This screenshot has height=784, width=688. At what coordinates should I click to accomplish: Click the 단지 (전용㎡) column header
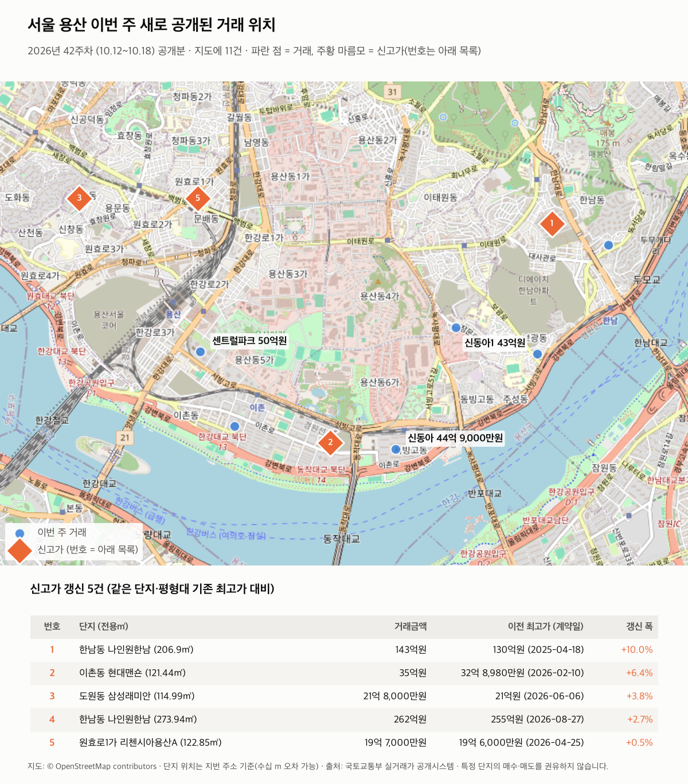click(103, 626)
